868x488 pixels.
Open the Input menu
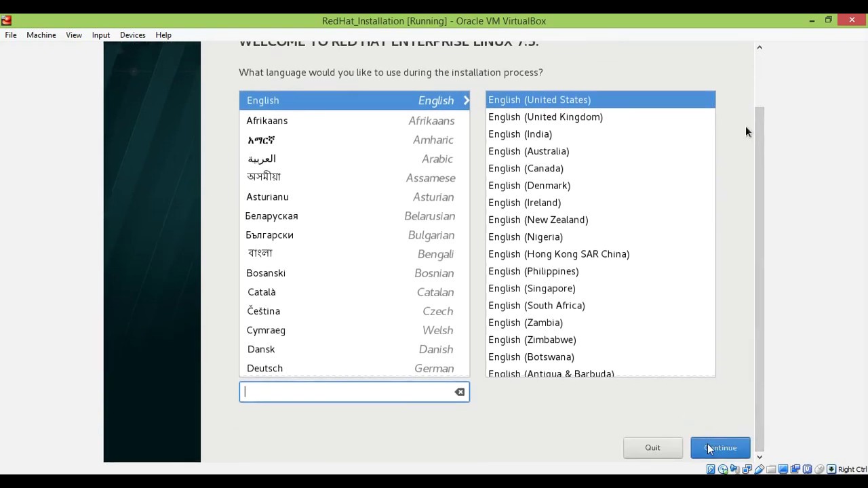101,35
